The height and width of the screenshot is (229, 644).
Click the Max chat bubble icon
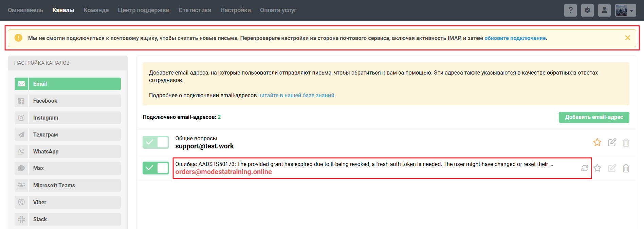coord(21,168)
